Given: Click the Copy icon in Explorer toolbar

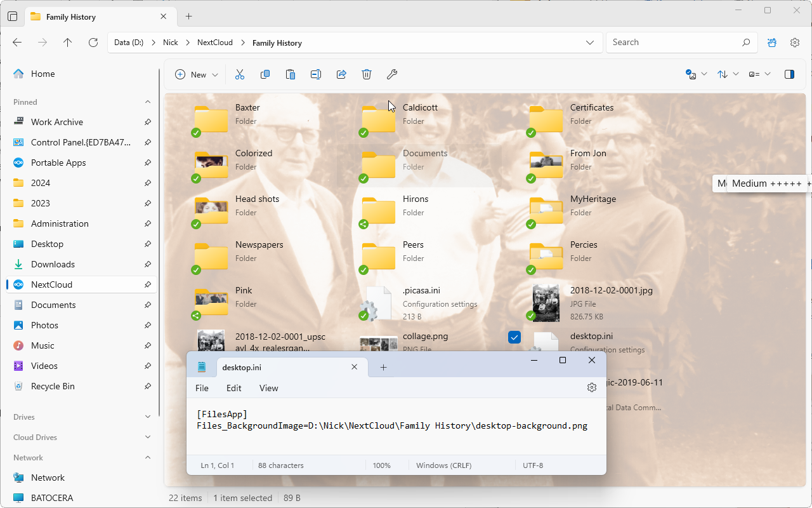Looking at the screenshot, I should (x=265, y=74).
